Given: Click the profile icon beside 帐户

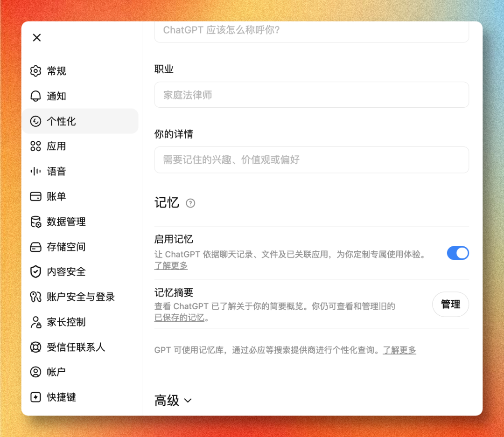Looking at the screenshot, I should (35, 372).
